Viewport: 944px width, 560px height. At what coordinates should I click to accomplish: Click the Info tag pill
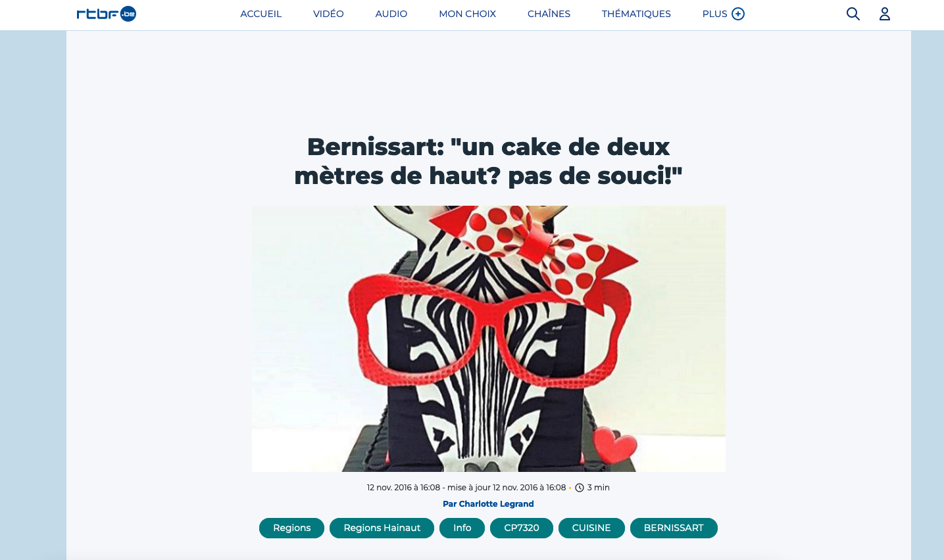point(462,528)
